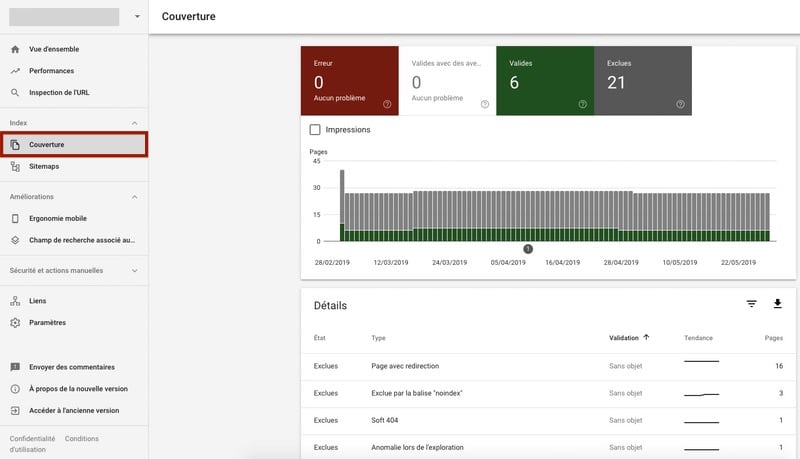Go to Sitemaps in the sidebar

coord(44,167)
